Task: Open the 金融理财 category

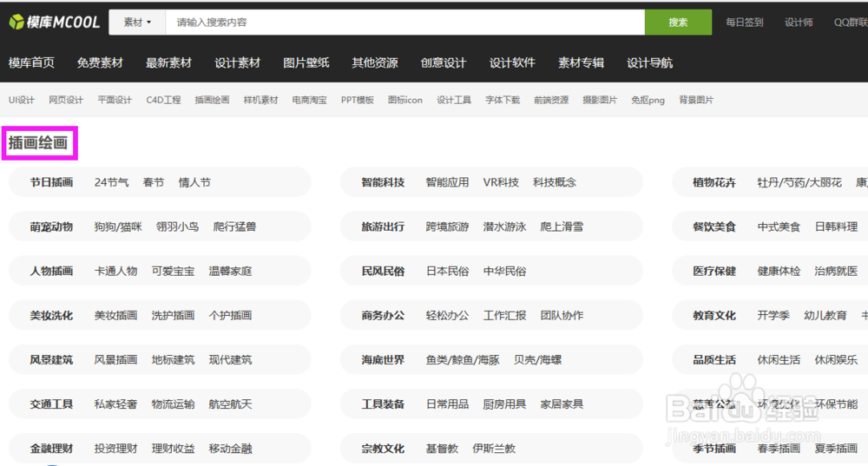Action: (51, 449)
